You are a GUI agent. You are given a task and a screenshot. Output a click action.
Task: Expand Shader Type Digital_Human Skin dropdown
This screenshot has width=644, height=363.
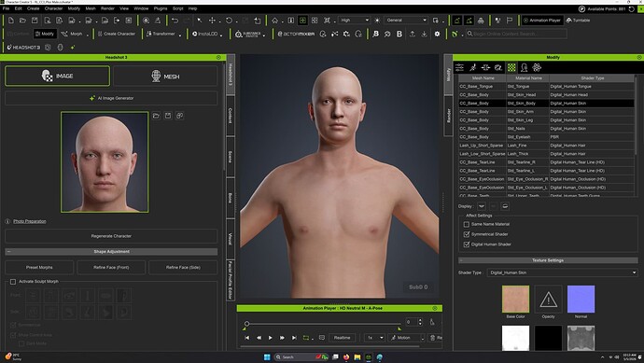(562, 272)
